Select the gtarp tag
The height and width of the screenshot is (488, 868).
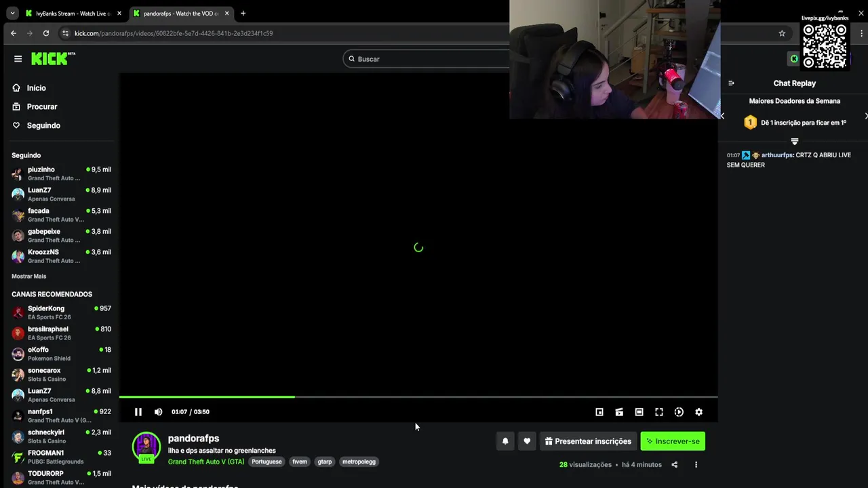[x=325, y=462]
